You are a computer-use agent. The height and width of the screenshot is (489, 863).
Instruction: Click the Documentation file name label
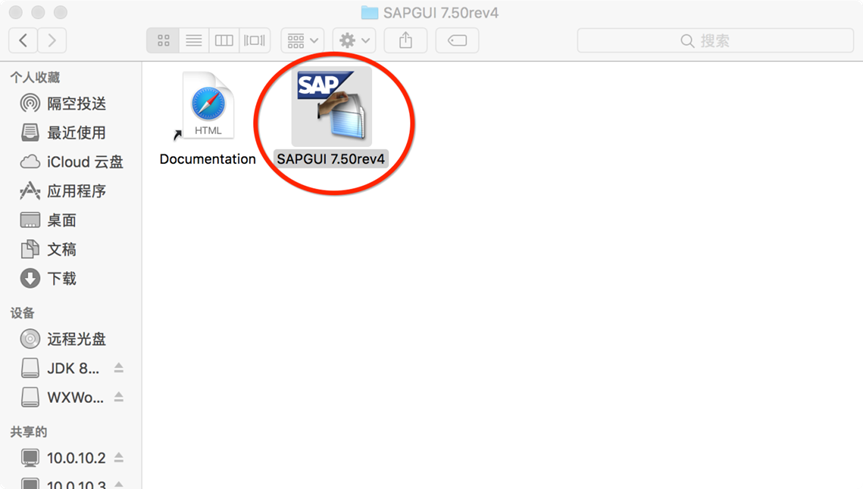207,159
